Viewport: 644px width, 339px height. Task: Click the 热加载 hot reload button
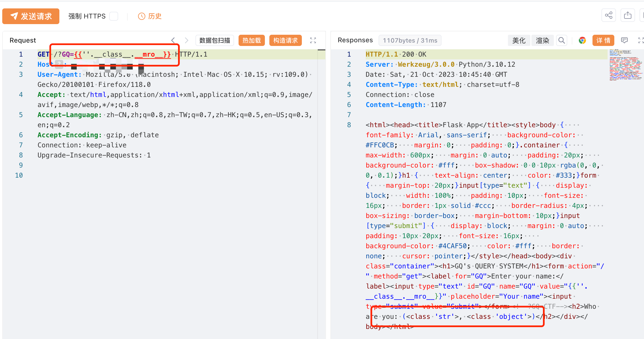251,40
